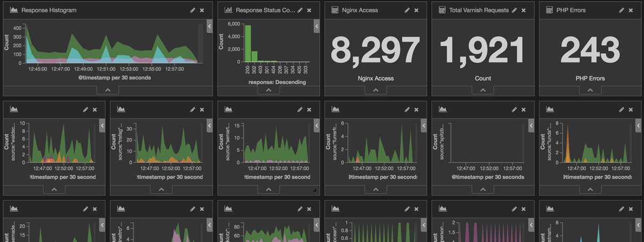Screen dimensions: 644x242
Task: Click the metric icon beside Nginx Access title
Action: click(335, 10)
